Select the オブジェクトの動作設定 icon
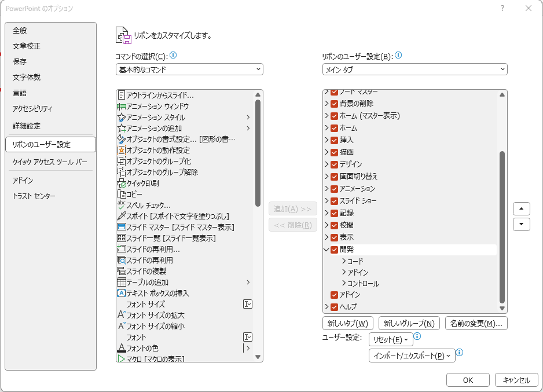Image resolution: width=543 pixels, height=392 pixels. pos(122,151)
